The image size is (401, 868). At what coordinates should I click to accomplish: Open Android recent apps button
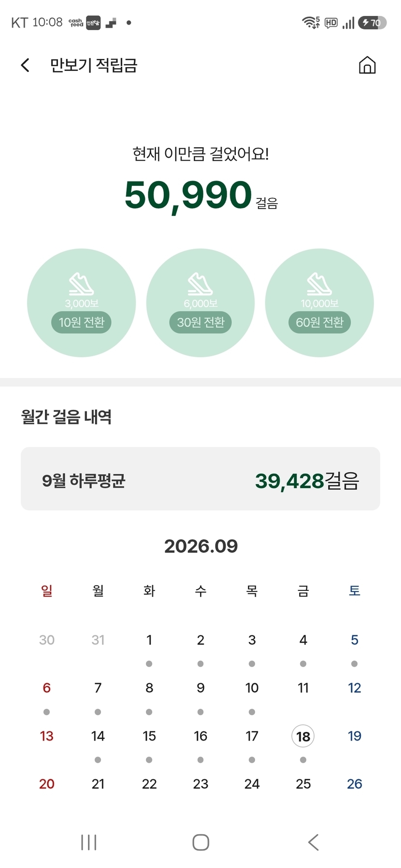click(x=89, y=842)
